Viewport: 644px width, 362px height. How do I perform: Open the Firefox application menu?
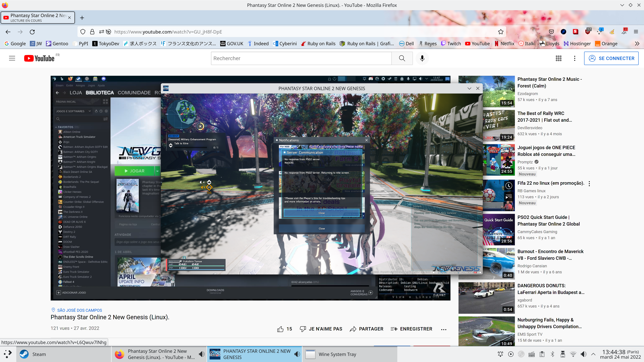[x=636, y=32]
